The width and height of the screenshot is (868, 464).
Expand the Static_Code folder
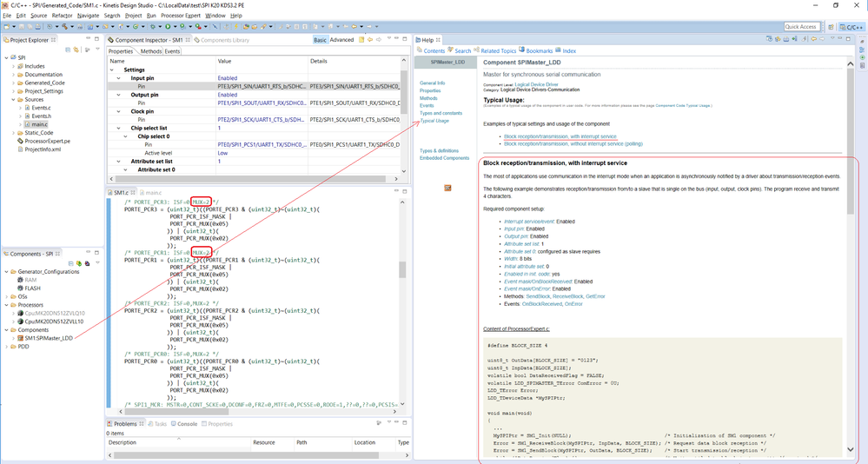tap(13, 133)
